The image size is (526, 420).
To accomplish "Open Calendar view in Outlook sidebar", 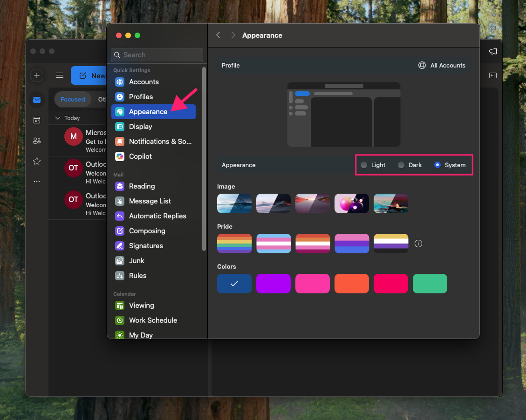I will [37, 120].
